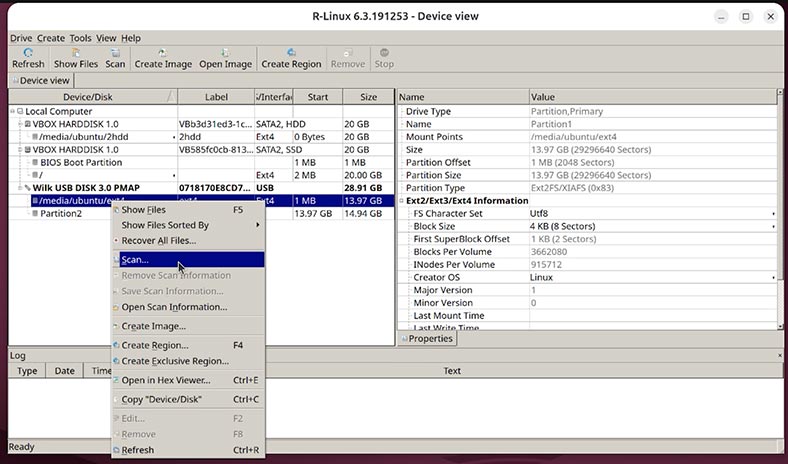
Task: Click the Open in Hex Viewer icon in the context menu
Action: click(x=116, y=380)
